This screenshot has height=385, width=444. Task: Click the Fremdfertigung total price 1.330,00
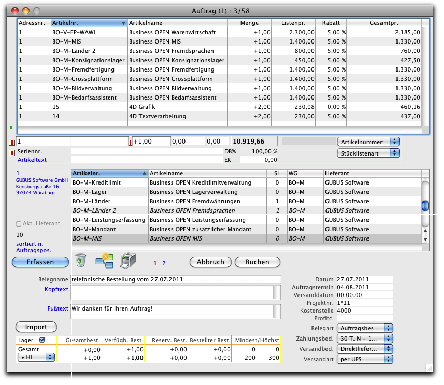[407, 70]
